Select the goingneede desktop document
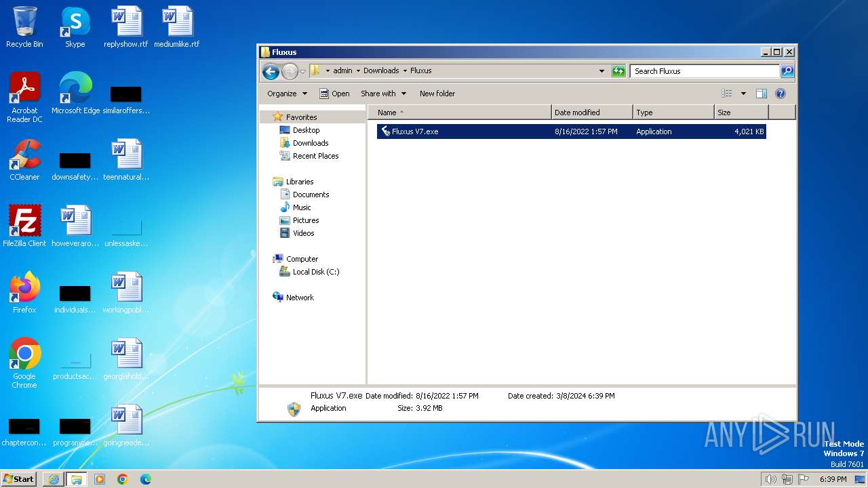The image size is (868, 488). (126, 426)
